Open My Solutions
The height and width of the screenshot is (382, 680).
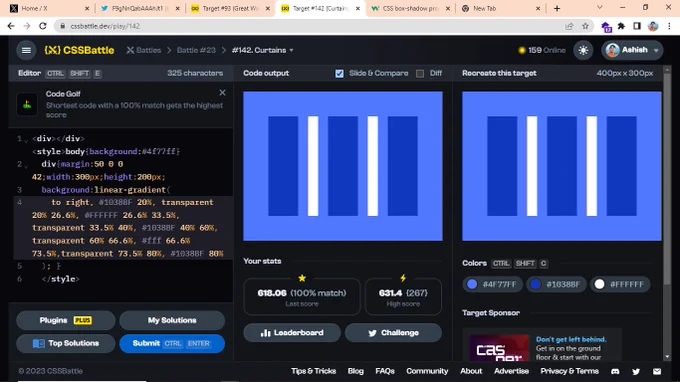coord(172,320)
